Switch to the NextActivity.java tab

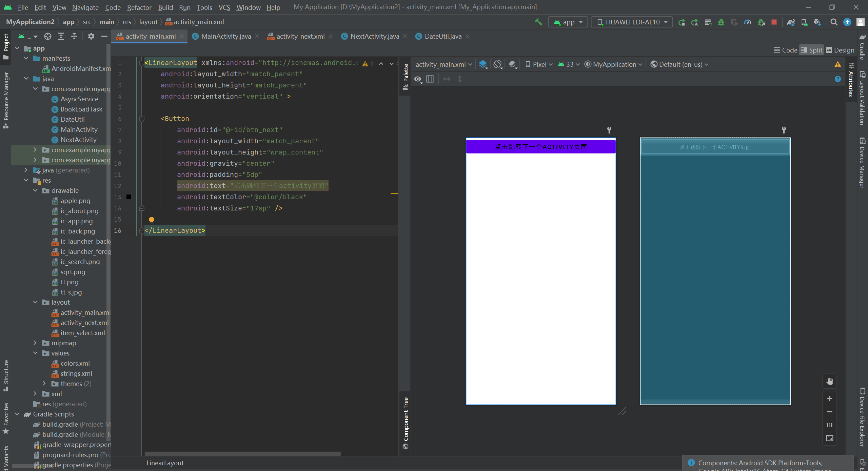374,36
